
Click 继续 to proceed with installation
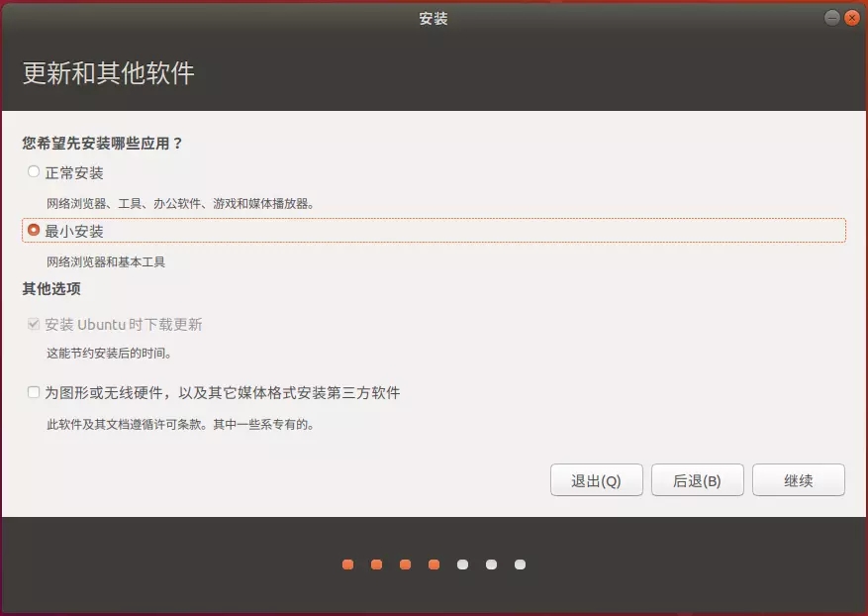pos(798,480)
